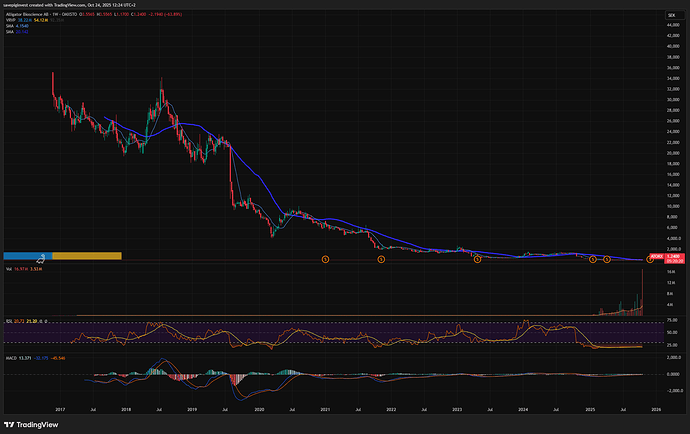Select the event marker just after 2023

(x=477, y=259)
